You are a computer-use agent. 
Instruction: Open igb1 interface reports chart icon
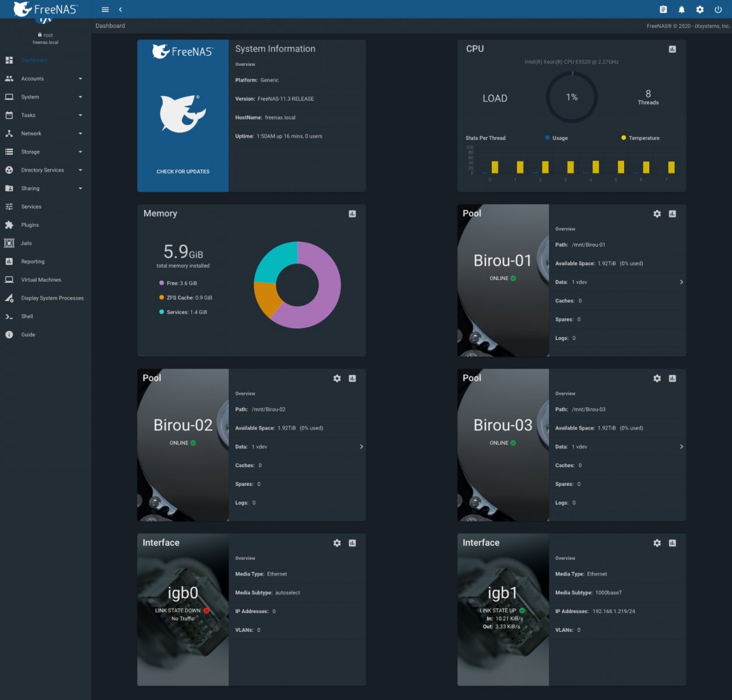[672, 543]
